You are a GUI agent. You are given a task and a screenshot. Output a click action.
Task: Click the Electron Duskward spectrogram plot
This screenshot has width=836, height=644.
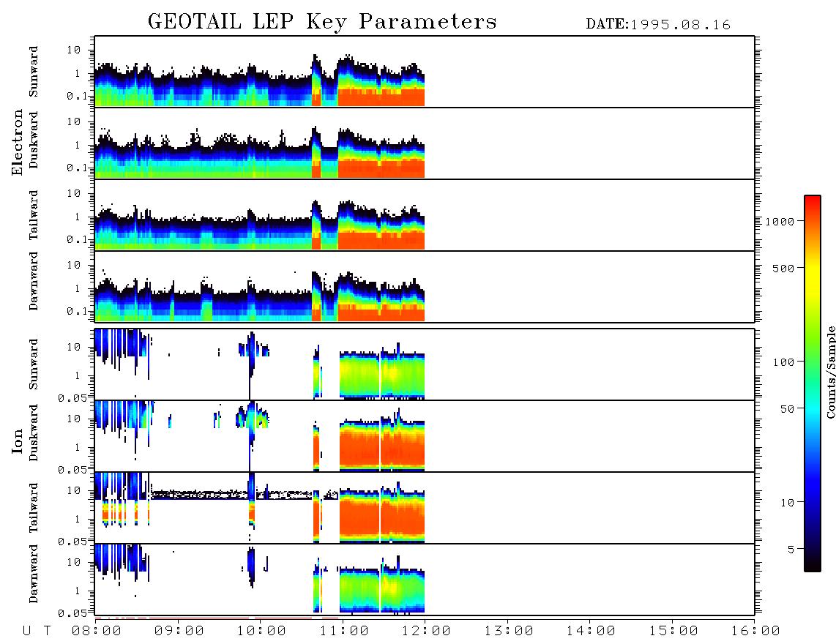pyautogui.click(x=425, y=143)
